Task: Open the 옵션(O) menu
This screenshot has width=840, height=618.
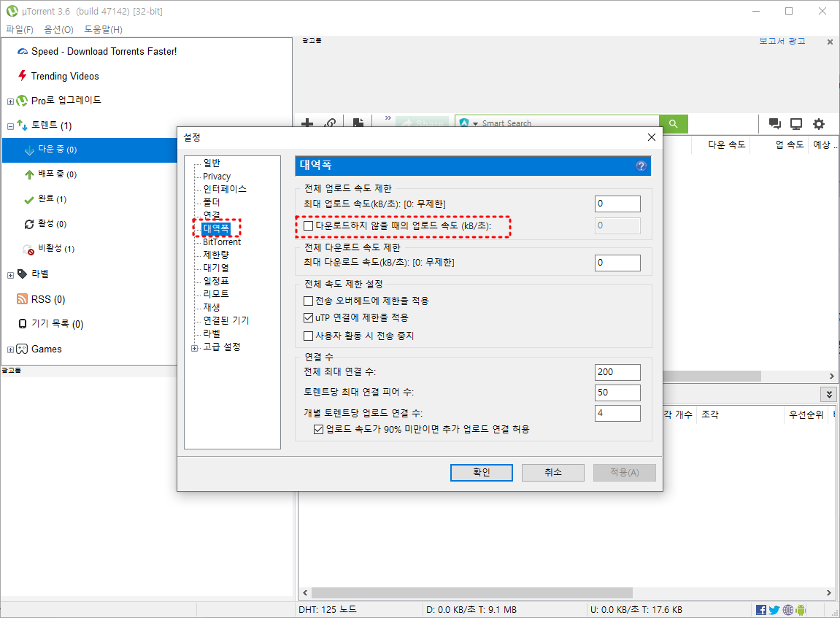Action: point(58,29)
